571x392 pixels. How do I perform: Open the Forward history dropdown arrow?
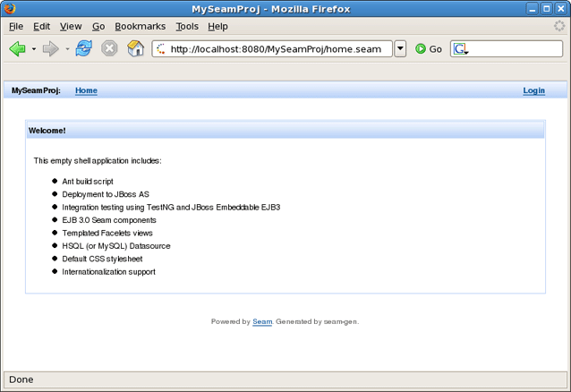(67, 49)
